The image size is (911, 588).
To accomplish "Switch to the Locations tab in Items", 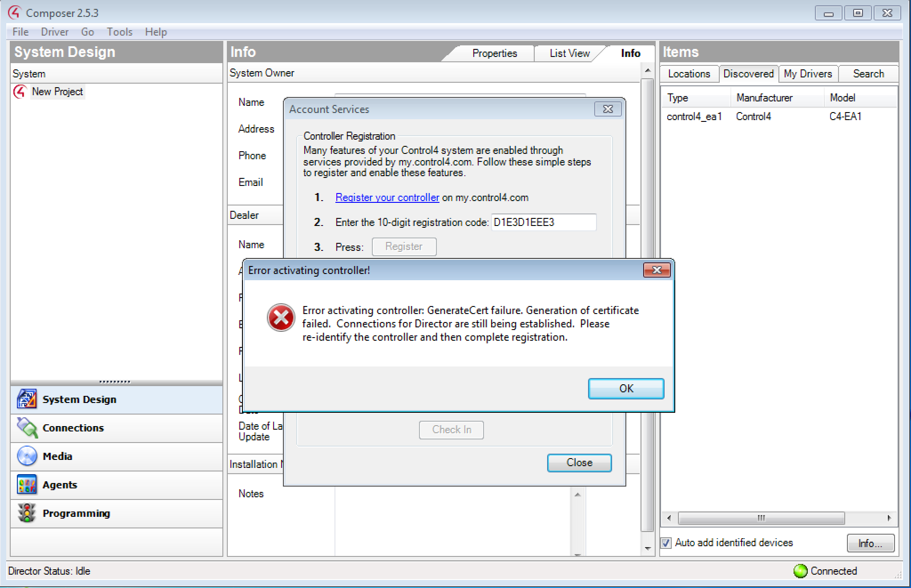I will point(689,74).
